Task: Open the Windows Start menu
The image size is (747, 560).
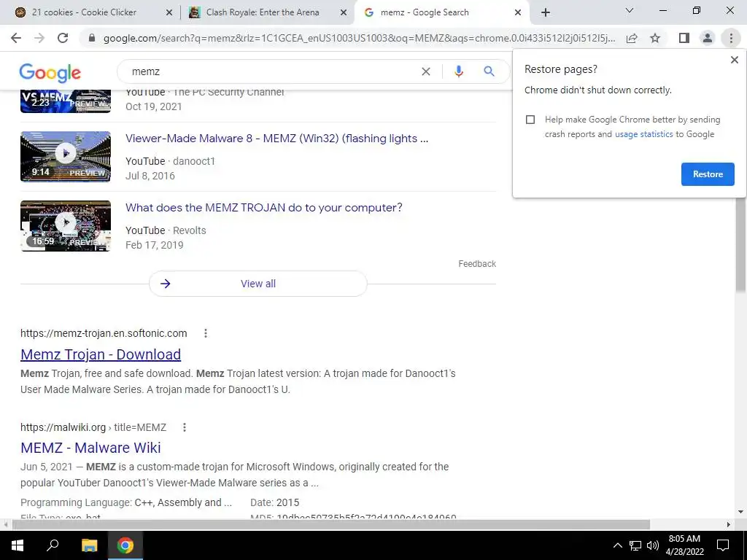Action: 18,545
